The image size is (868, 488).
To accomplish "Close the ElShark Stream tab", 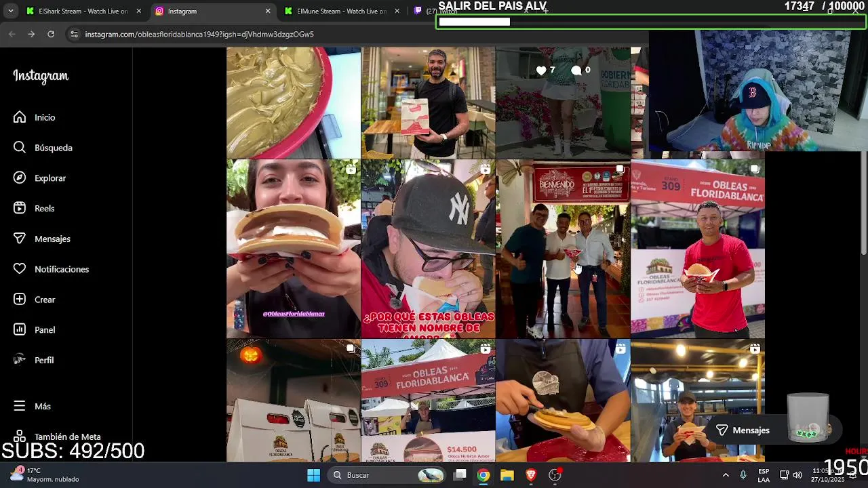I will 139,11.
